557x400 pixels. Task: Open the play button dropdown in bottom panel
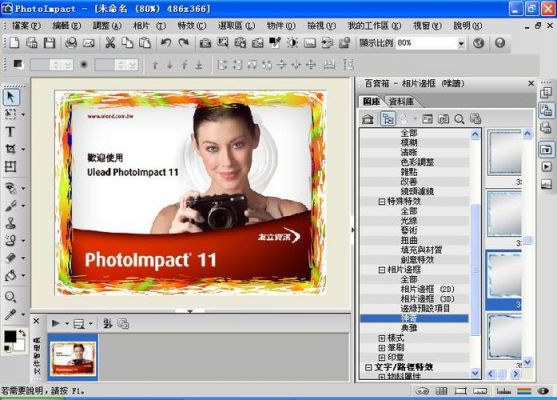(x=67, y=324)
